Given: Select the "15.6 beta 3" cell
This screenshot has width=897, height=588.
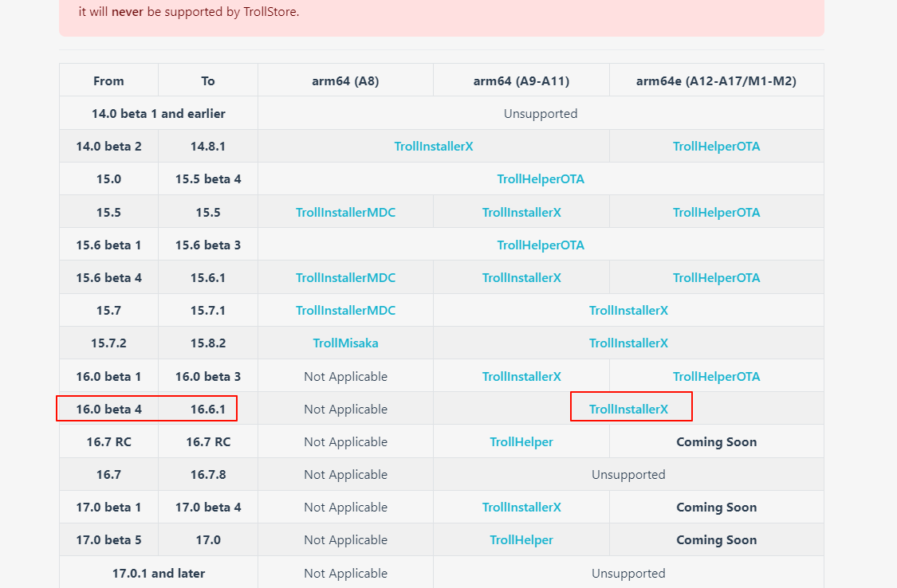Looking at the screenshot, I should pos(208,245).
